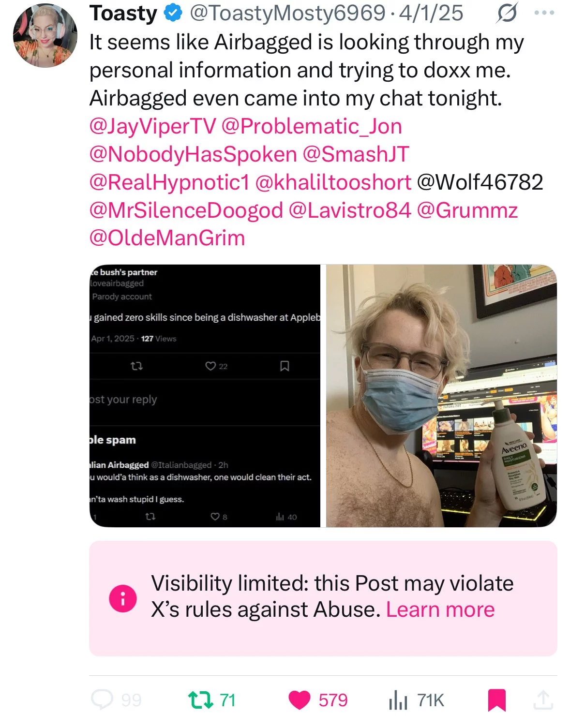Open the @ToastyMosty6969 handle

click(287, 14)
